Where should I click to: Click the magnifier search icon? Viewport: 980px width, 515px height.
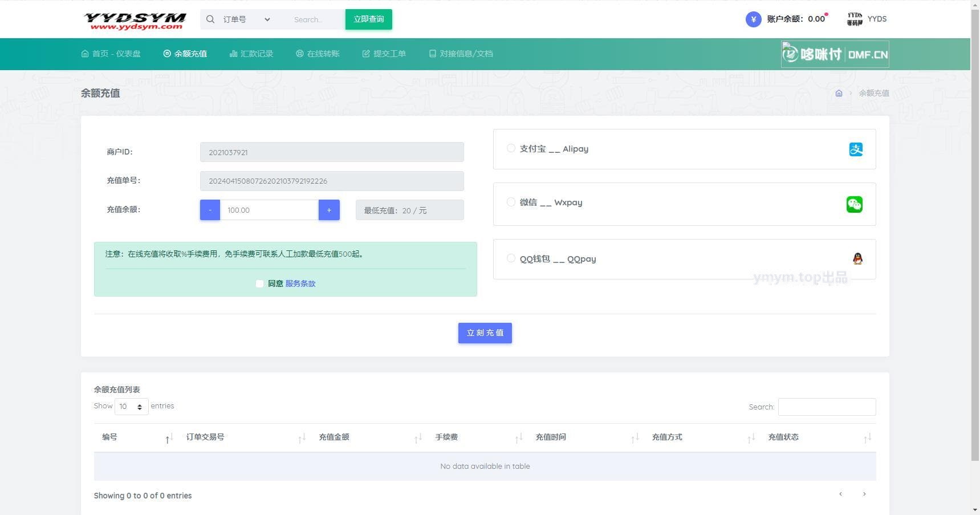(210, 19)
